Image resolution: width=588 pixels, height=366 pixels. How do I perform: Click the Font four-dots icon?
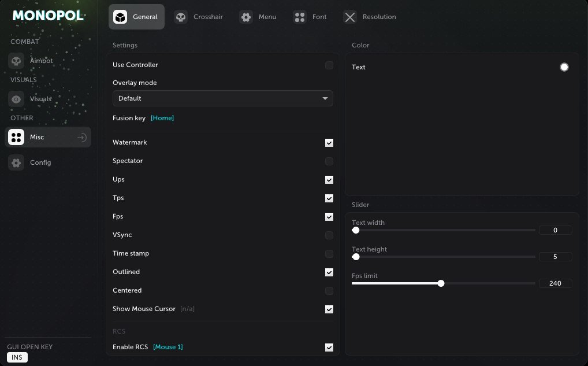[x=300, y=17]
